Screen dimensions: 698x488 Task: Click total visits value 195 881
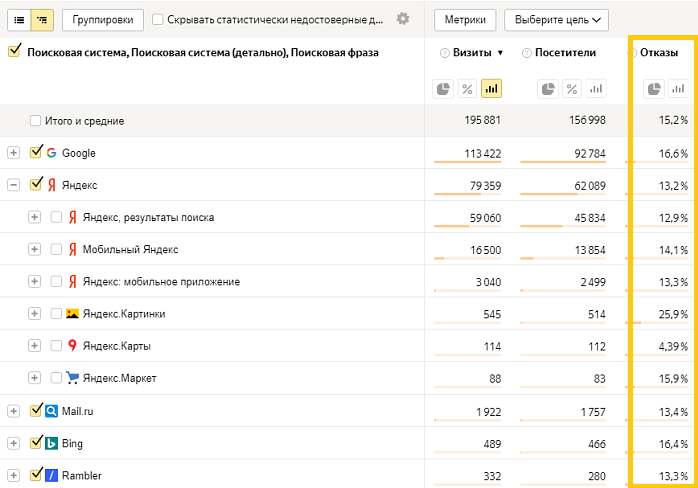483,120
